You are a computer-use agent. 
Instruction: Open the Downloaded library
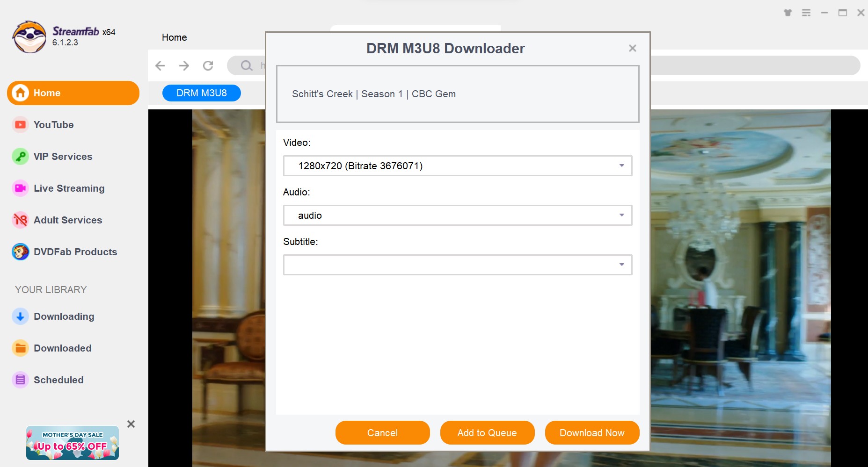tap(62, 348)
